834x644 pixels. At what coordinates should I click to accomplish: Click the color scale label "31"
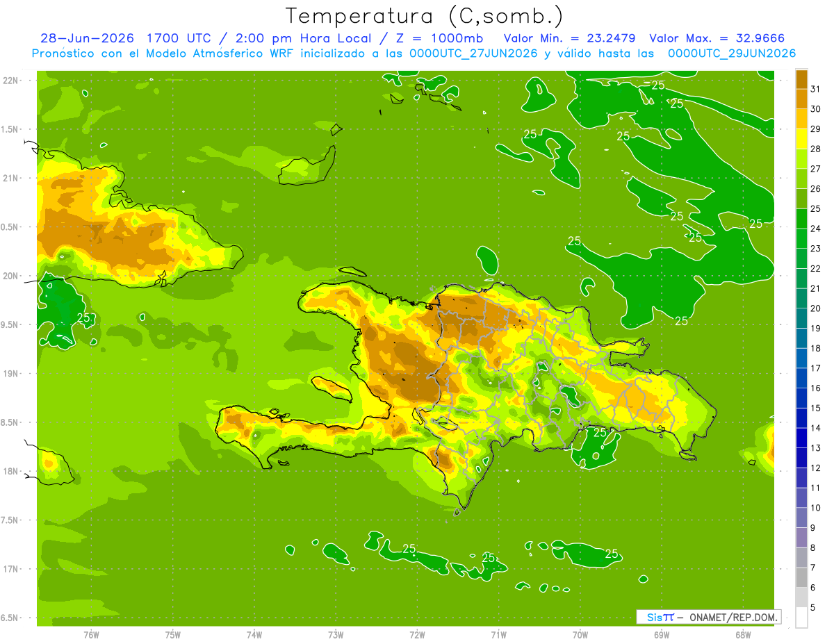(x=816, y=88)
